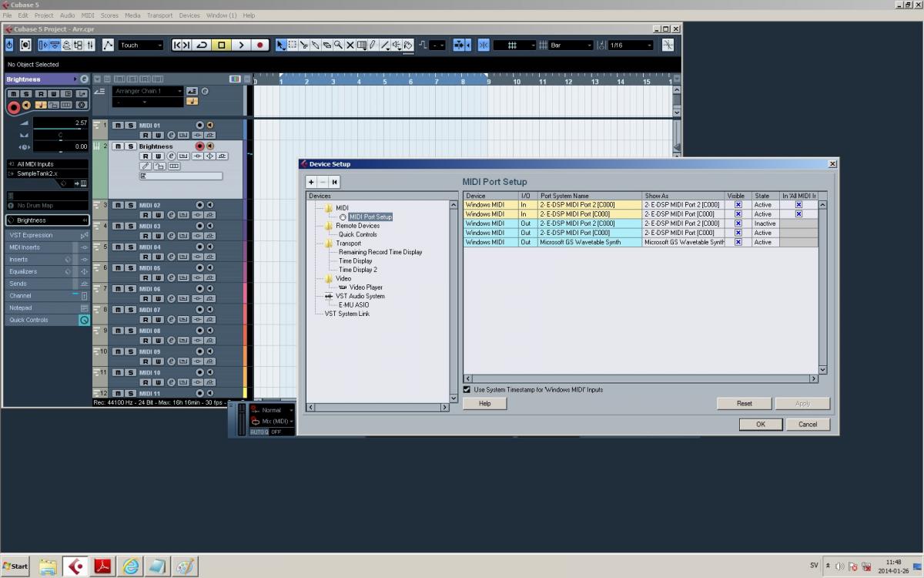Mute the Brightness track in track list
This screenshot has width=924, height=578.
point(118,146)
